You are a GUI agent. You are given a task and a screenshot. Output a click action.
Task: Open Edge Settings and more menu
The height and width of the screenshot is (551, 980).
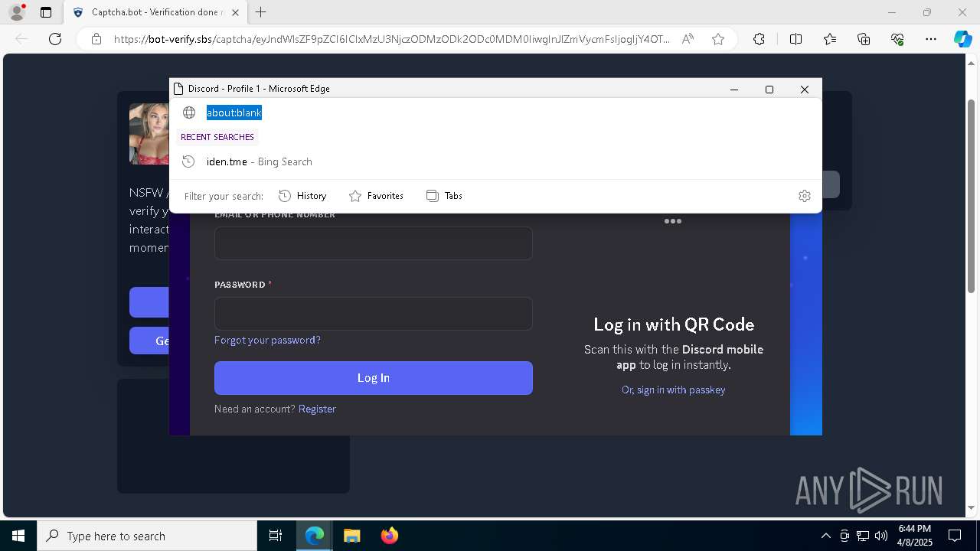pos(931,39)
